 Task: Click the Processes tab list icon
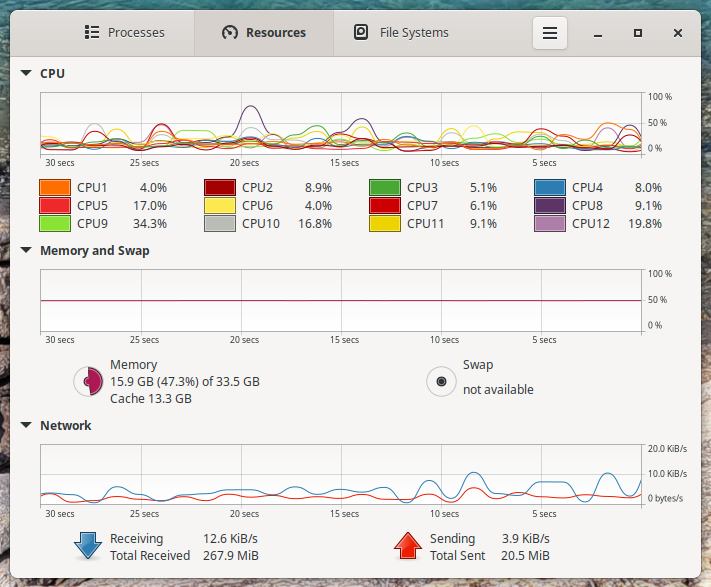(92, 32)
